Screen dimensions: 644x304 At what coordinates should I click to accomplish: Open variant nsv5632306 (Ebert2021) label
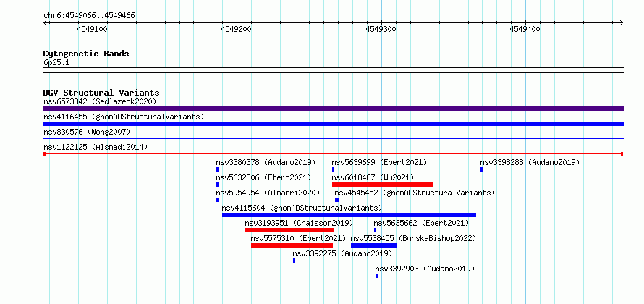coord(263,177)
